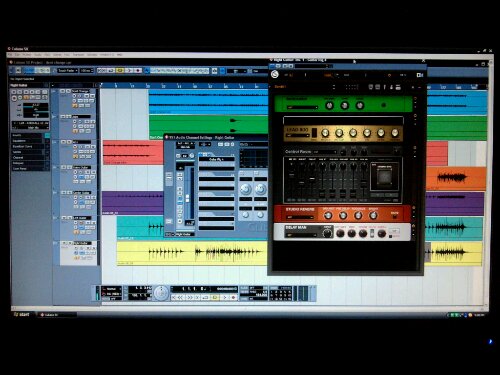The width and height of the screenshot is (500, 375).
Task: Click the cabinet thumbnail in Control Room module
Action: click(384, 177)
